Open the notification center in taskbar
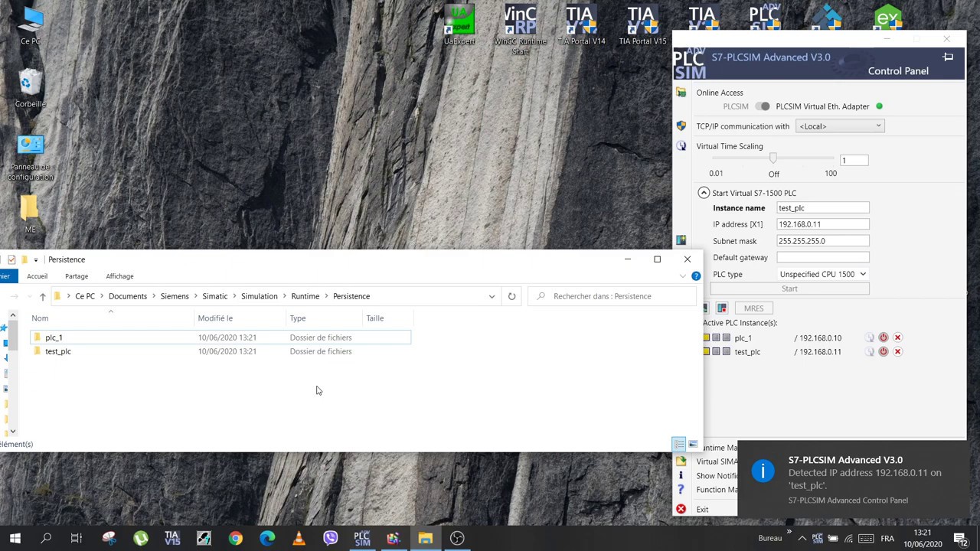Screen dimensions: 980x551 [960, 538]
